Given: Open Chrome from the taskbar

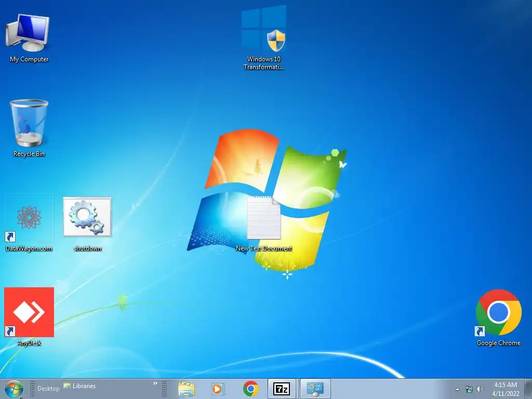Looking at the screenshot, I should [x=251, y=389].
